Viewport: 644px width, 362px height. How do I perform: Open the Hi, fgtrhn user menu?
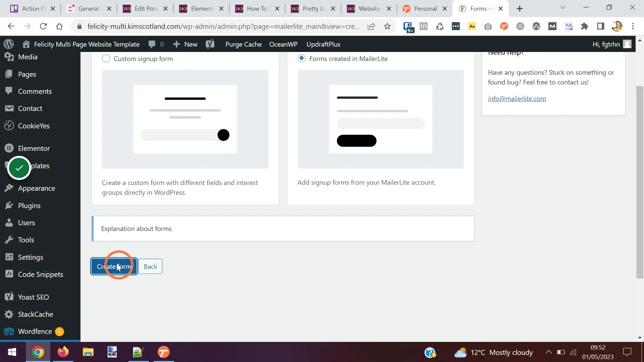(x=612, y=44)
